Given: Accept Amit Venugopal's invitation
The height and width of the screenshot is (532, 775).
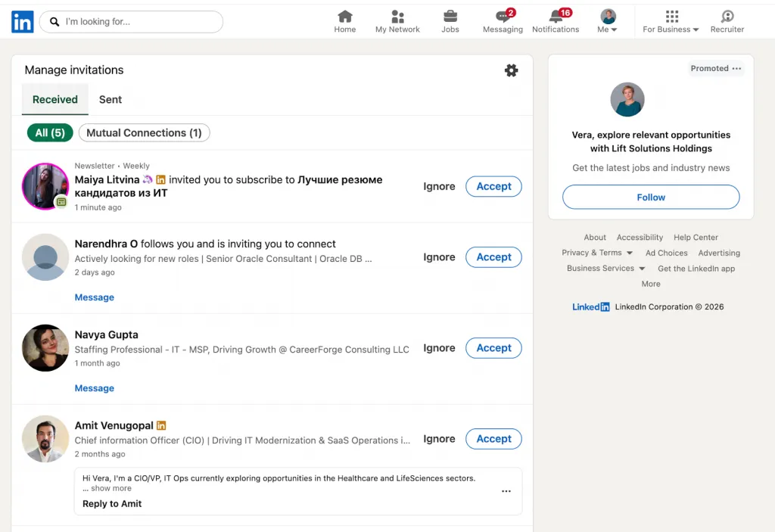Looking at the screenshot, I should tap(493, 439).
